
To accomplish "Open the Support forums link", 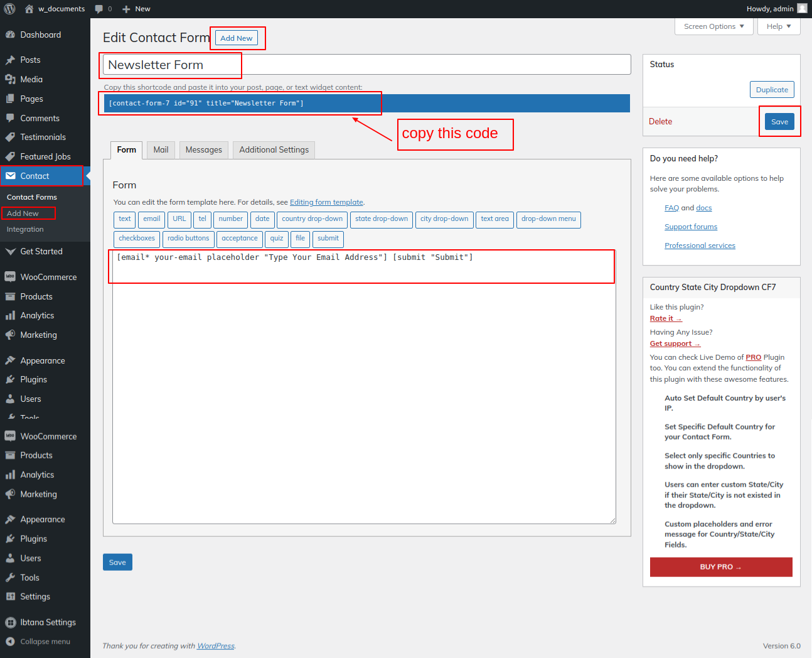I will click(691, 227).
